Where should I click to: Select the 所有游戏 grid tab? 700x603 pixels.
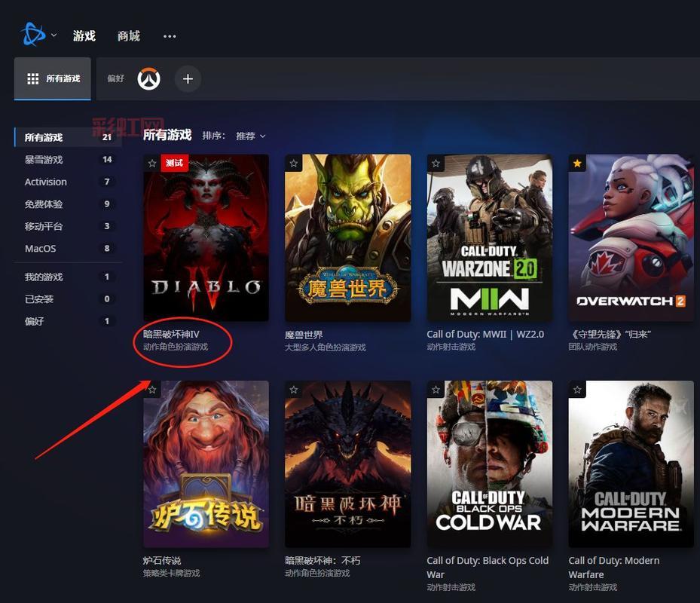pyautogui.click(x=53, y=78)
